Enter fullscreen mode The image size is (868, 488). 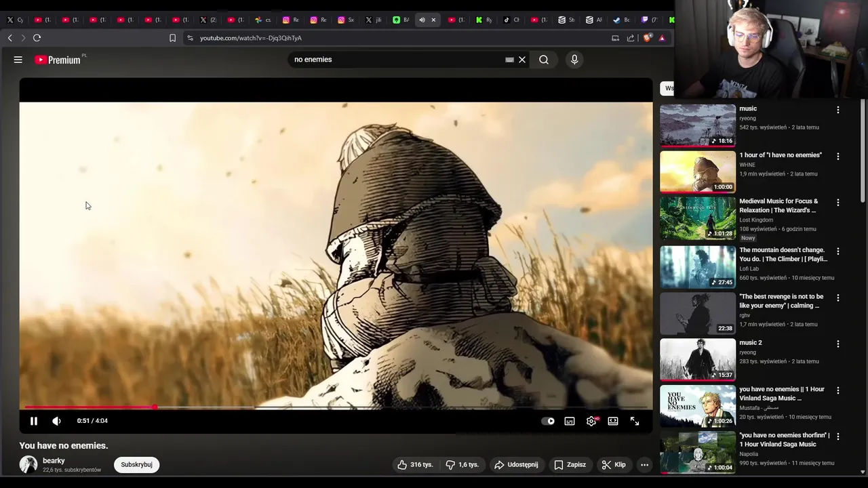(635, 421)
